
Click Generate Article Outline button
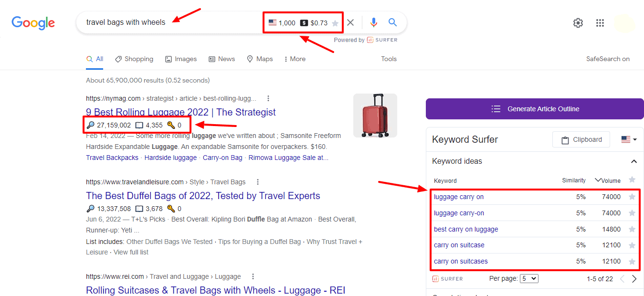[x=535, y=109]
